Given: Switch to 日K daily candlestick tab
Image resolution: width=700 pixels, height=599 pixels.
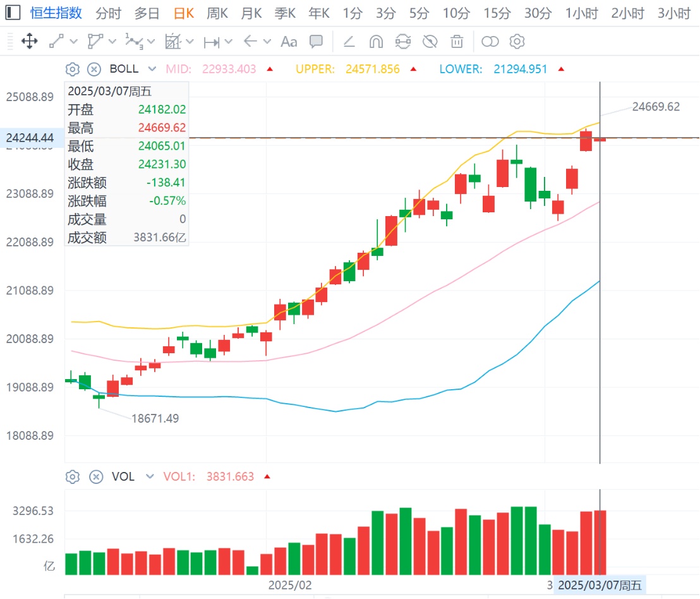Looking at the screenshot, I should tap(184, 13).
